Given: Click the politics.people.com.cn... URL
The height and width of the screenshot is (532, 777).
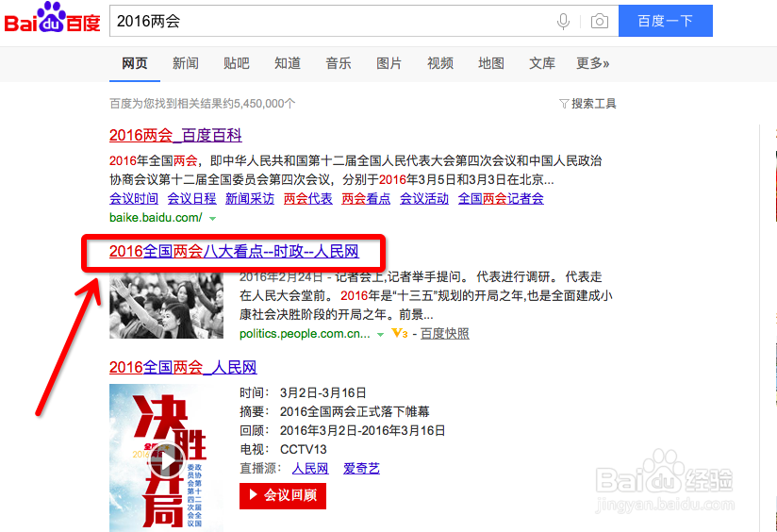Looking at the screenshot, I should pos(305,334).
